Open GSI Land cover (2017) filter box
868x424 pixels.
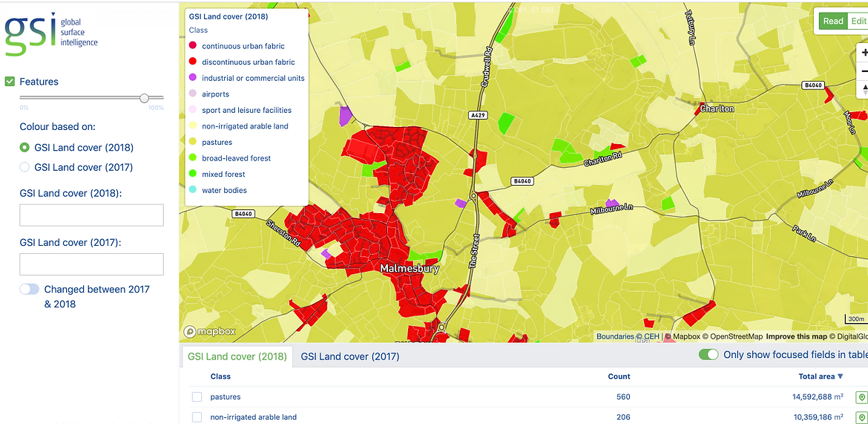pyautogui.click(x=91, y=264)
